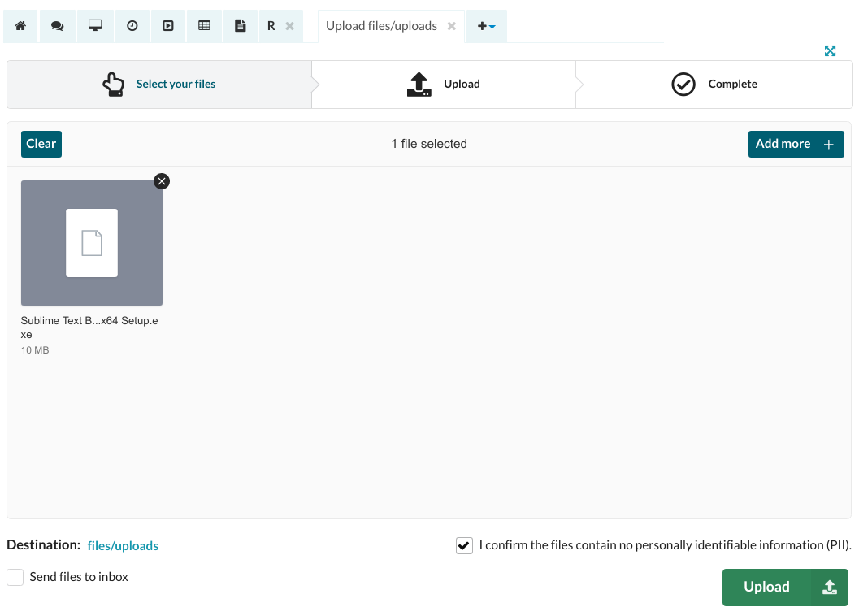Remove the Sublime Text file from selection
Image resolution: width=859 pixels, height=616 pixels.
tap(162, 181)
